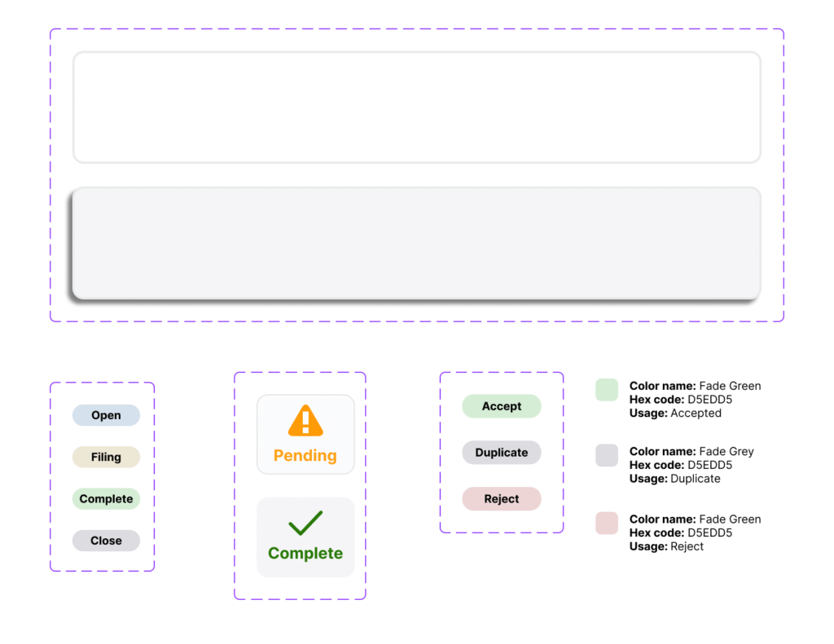Click the orange warning triangle icon
This screenshot has height=644, width=834.
pos(305,422)
